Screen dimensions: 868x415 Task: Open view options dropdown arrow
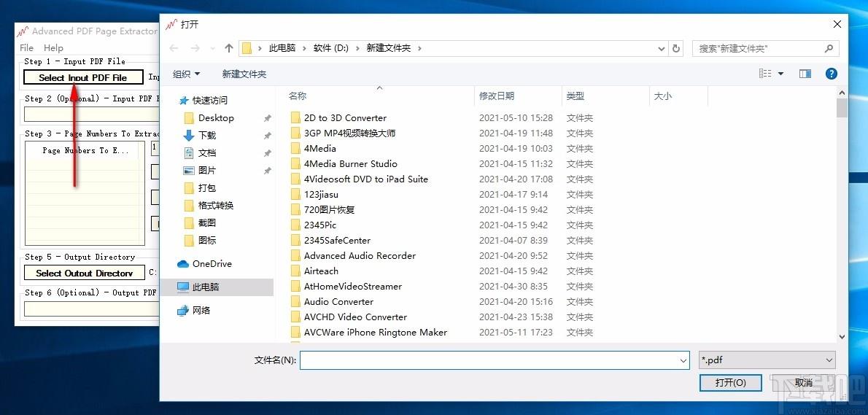pyautogui.click(x=781, y=74)
